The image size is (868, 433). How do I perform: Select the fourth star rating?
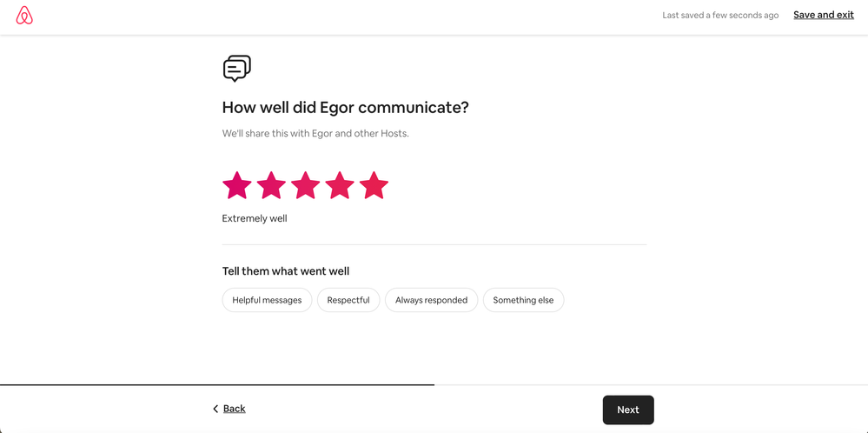(x=340, y=185)
